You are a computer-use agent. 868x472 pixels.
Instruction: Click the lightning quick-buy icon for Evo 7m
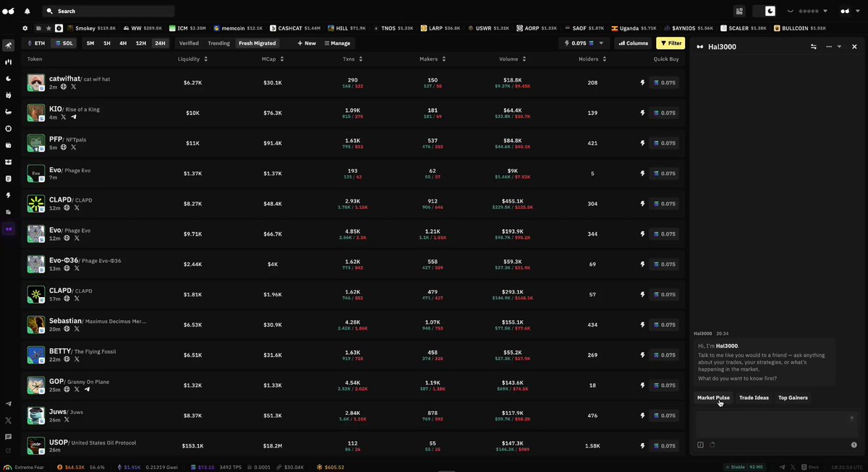pyautogui.click(x=642, y=173)
